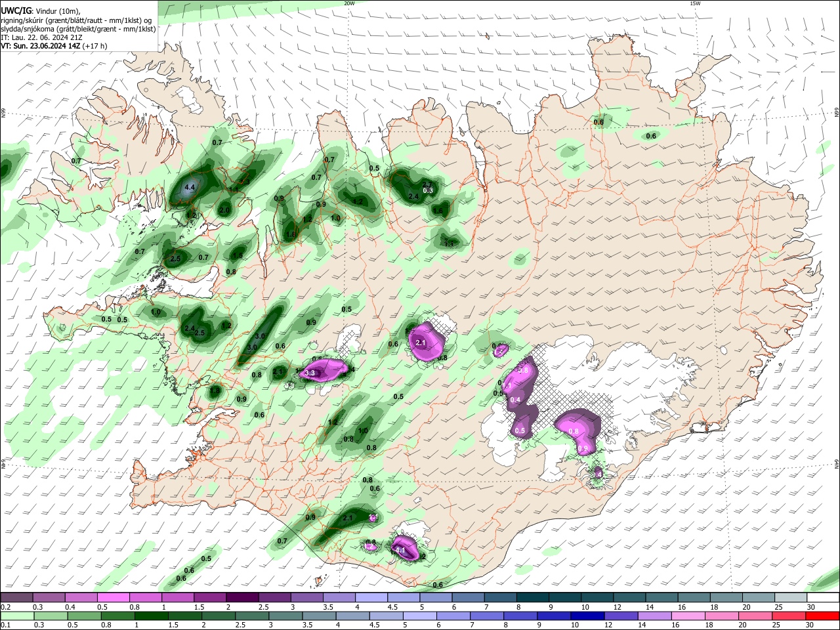Click the dull purple 0.2 swatch in top legend
The width and height of the screenshot is (840, 630).
16,598
